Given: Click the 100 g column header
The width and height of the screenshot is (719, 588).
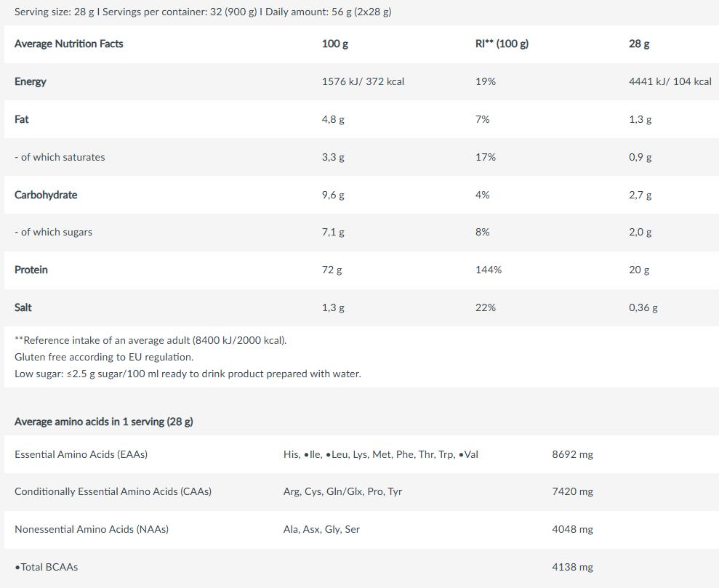Looking at the screenshot, I should [334, 44].
